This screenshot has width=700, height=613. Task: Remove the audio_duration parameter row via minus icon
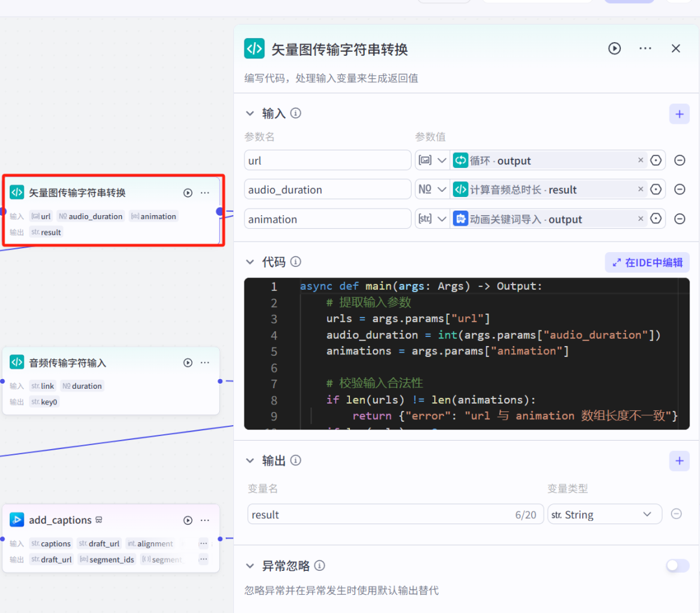coord(677,189)
